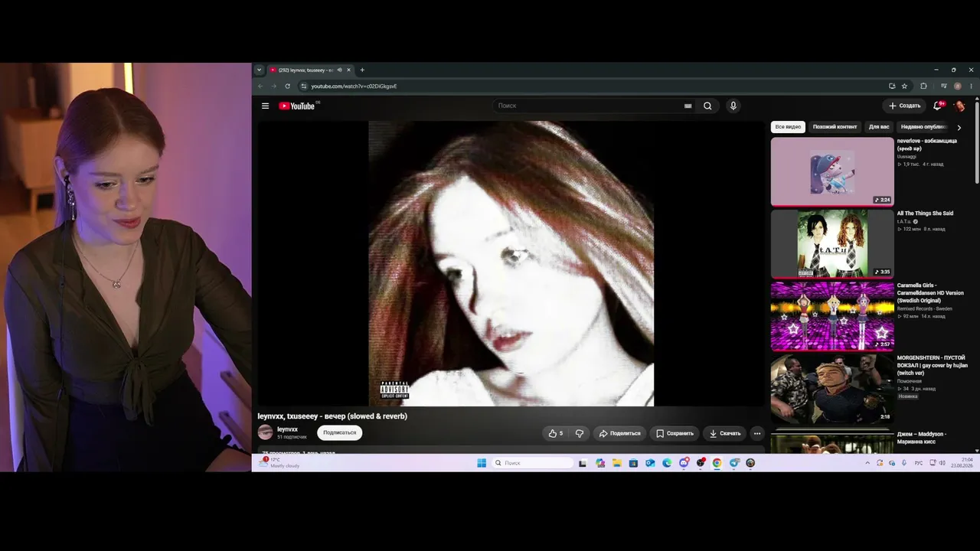Screen dimensions: 980x551
Task: Click the Chrome address bar URL
Action: pyautogui.click(x=354, y=86)
